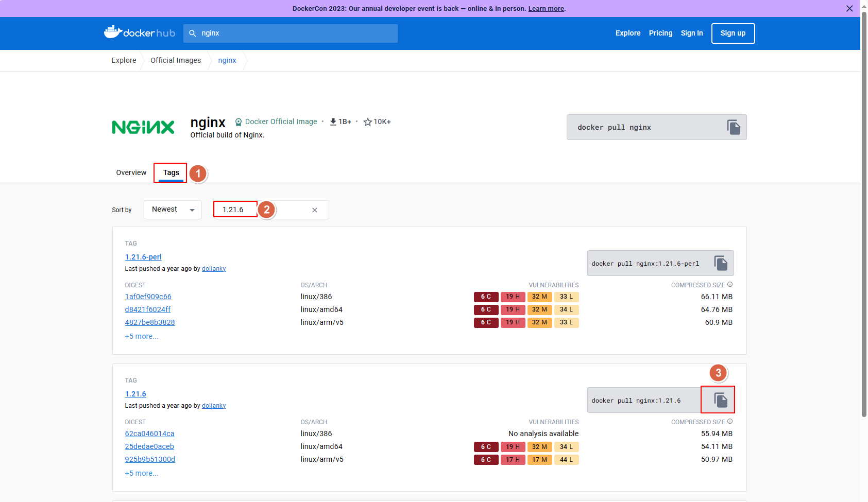868x502 pixels.
Task: Click the download count icon 1B+
Action: coord(333,122)
